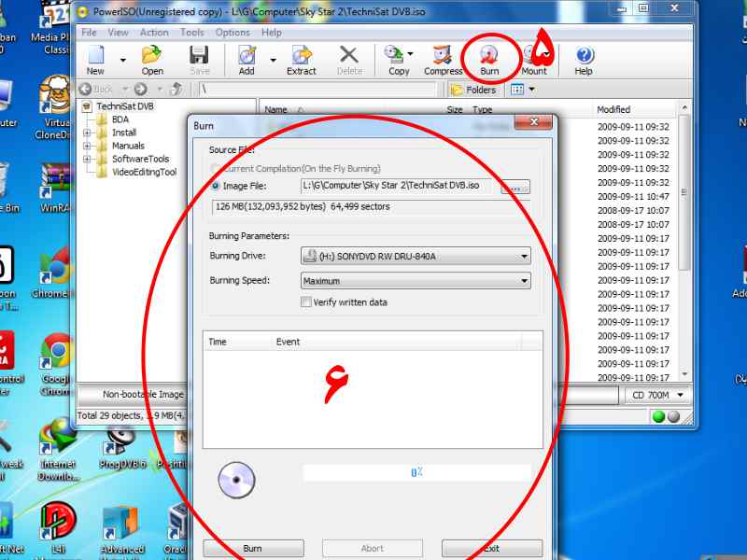Open the Options menu

[x=233, y=33]
